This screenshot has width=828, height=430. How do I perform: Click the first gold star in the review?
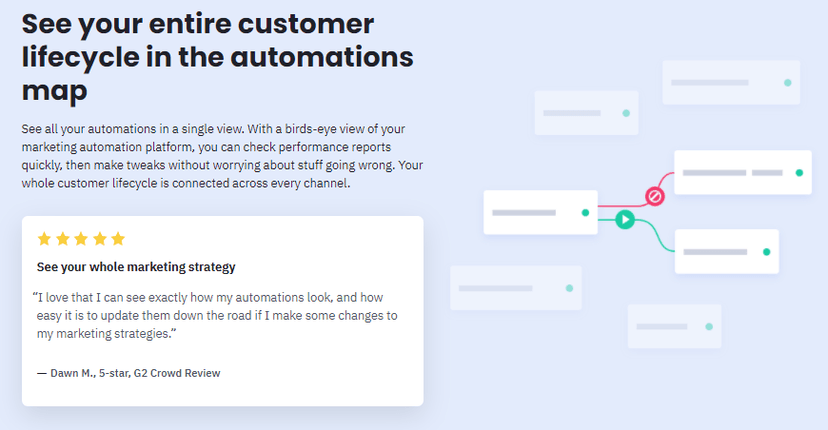(44, 239)
